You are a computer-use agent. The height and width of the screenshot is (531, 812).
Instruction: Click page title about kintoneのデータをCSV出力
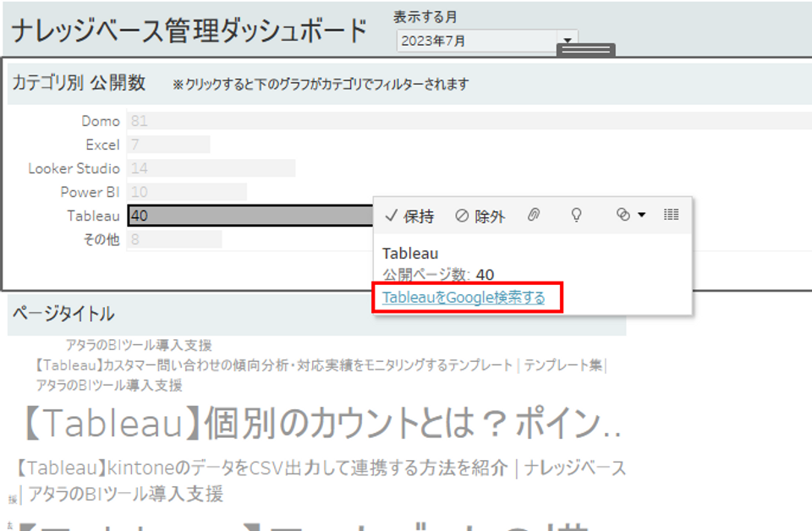[320, 481]
